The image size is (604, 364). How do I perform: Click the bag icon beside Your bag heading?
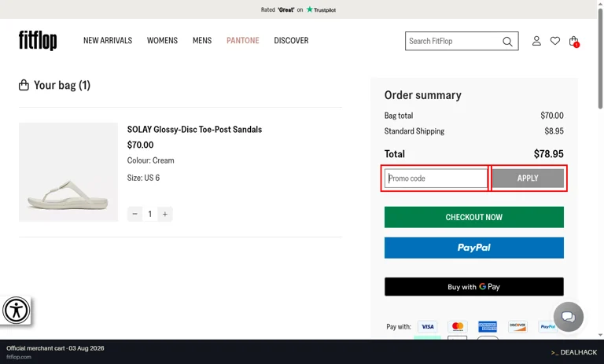click(x=24, y=85)
